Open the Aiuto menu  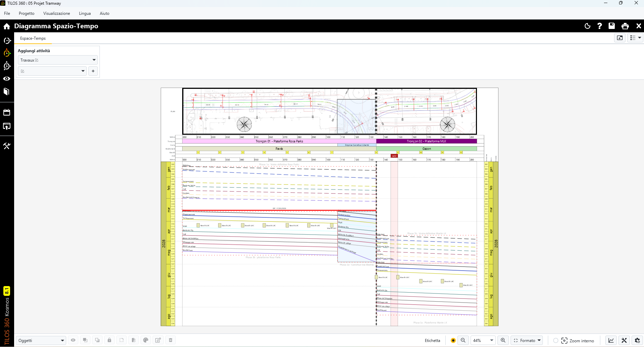105,13
